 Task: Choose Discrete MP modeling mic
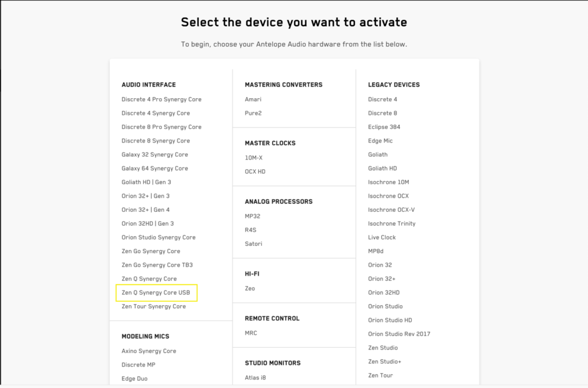(x=138, y=365)
